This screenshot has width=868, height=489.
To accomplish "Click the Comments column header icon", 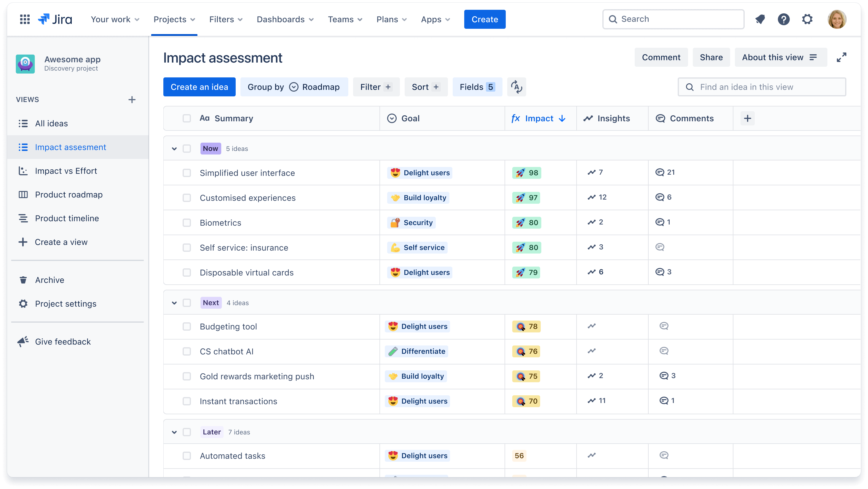I will point(660,118).
